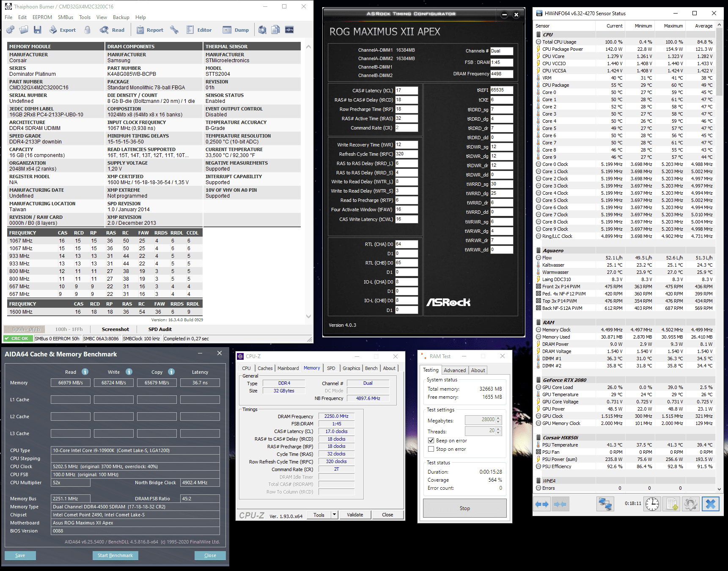Click info icon next to Write in AIDA64
Screen dimensions: 728x571
(129, 372)
